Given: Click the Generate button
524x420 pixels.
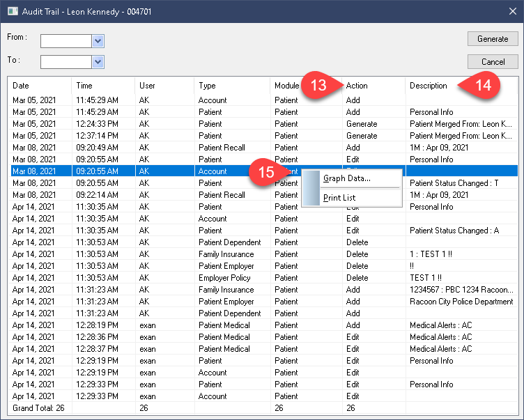Looking at the screenshot, I should (x=493, y=39).
